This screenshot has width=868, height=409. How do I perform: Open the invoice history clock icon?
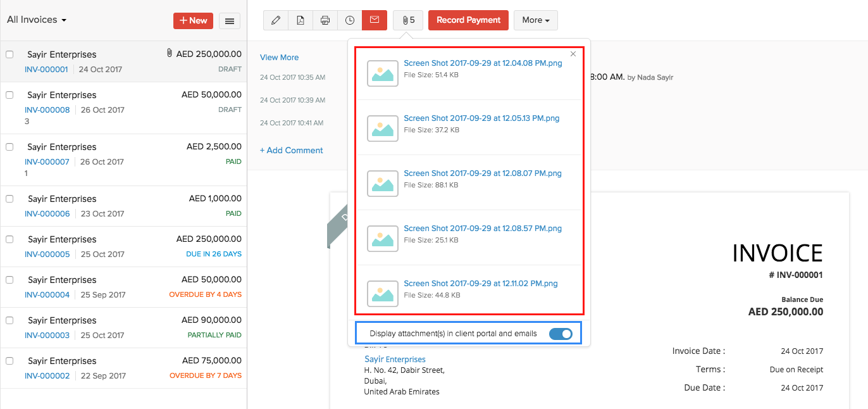349,20
